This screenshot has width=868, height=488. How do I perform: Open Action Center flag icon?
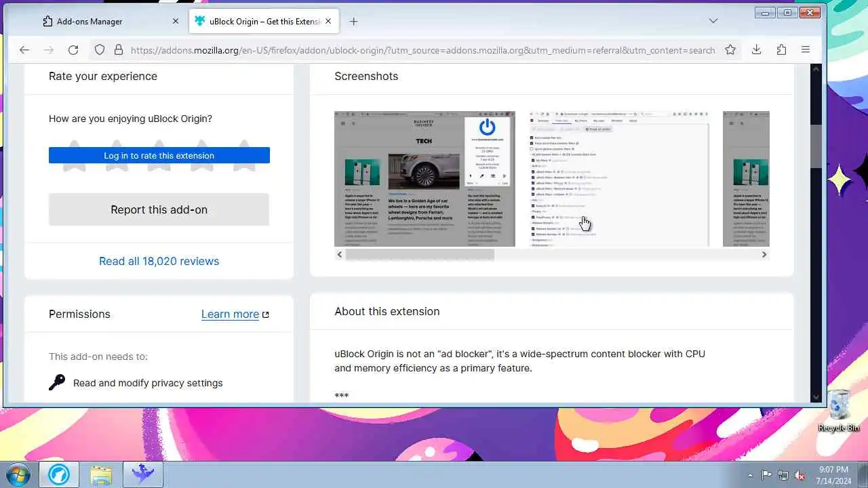click(x=766, y=475)
